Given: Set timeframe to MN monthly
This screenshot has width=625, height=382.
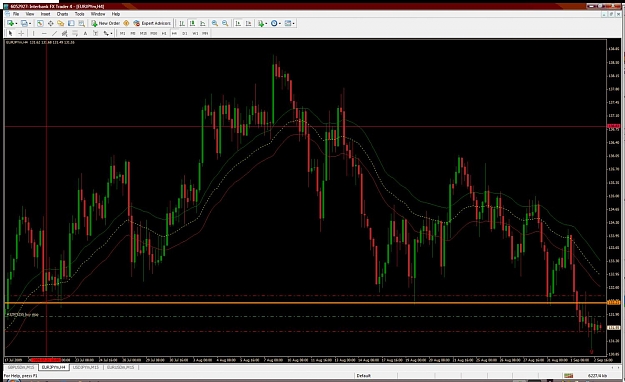Looking at the screenshot, I should (205, 33).
